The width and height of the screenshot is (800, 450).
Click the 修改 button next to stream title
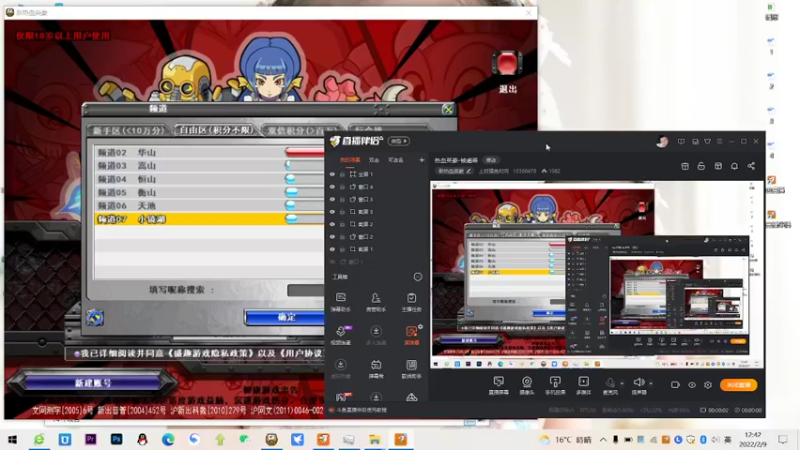(491, 160)
